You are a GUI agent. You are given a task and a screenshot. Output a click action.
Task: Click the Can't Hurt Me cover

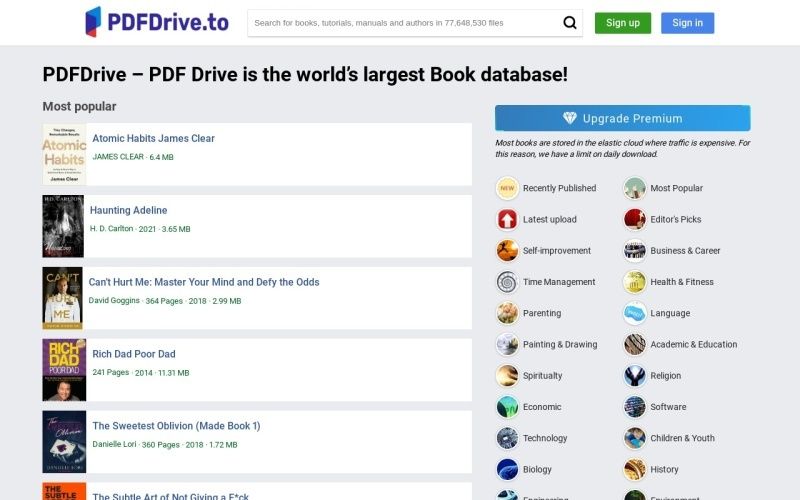click(62, 298)
